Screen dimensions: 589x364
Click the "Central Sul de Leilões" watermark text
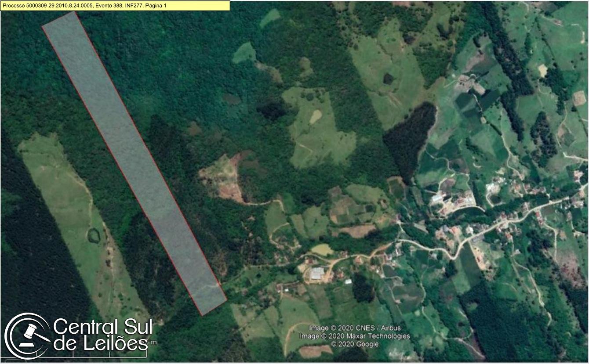click(102, 335)
